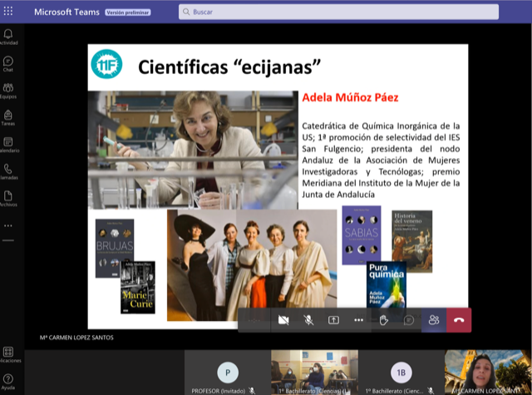The width and height of the screenshot is (532, 395).
Task: Click the Historia del veneno book cover
Action: [412, 241]
